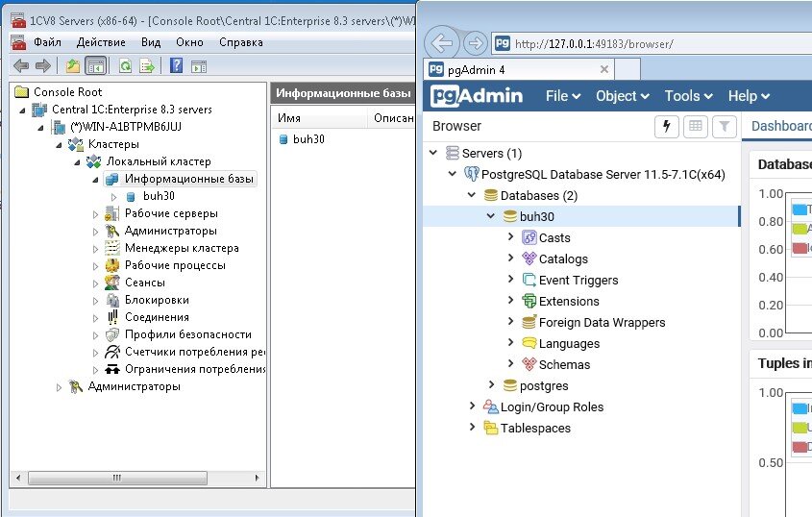Open the pgAdmin Object menu
The width and height of the screenshot is (812, 517).
tap(622, 96)
